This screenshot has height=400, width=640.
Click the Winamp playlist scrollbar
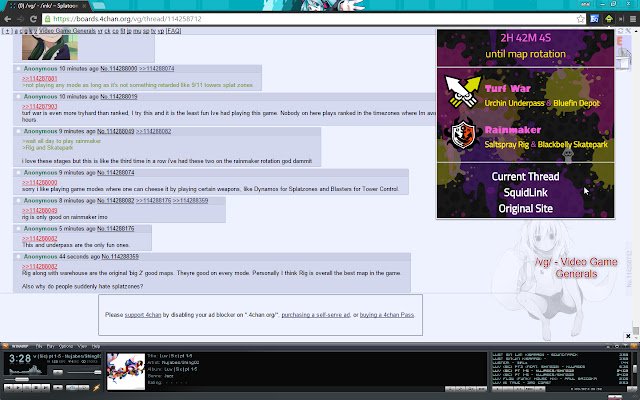635,368
